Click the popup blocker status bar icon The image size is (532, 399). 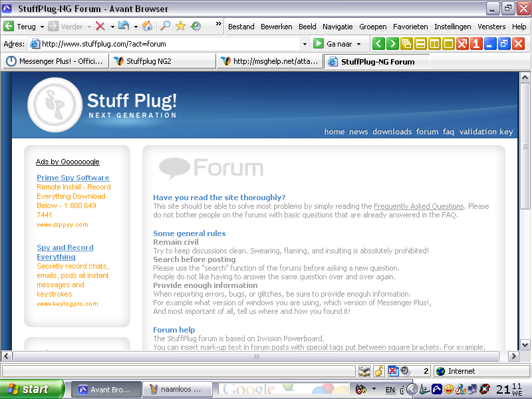393,371
